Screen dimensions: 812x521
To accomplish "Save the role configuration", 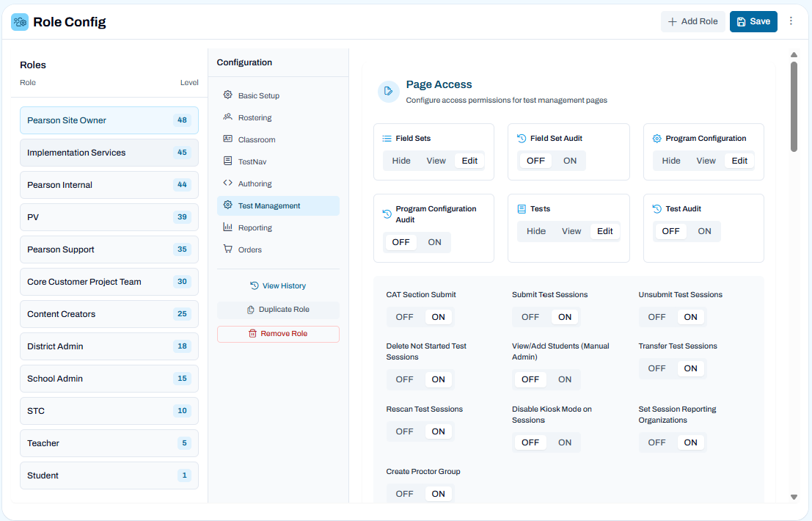I will click(753, 21).
